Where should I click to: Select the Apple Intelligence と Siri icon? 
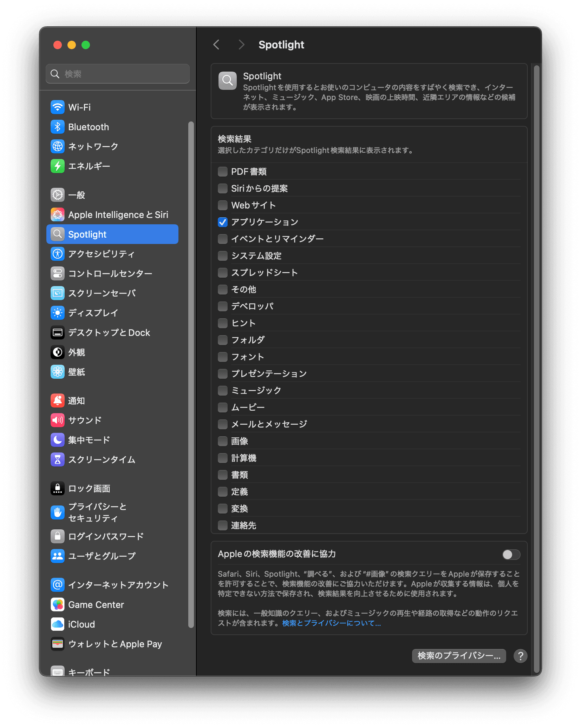tap(58, 214)
